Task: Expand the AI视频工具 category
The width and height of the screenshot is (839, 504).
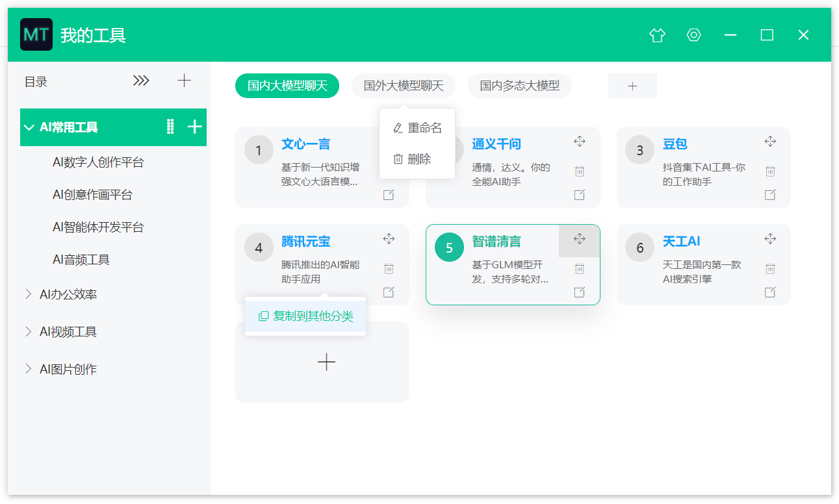Action: (28, 332)
